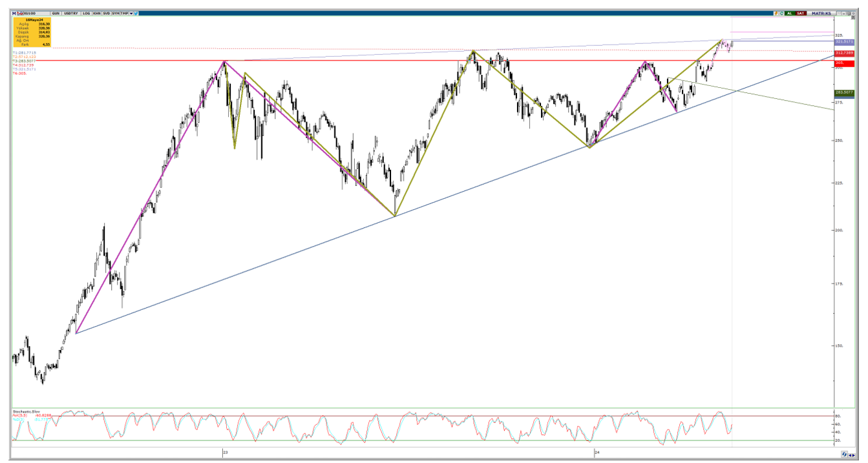Click the MATRIKS brand button
This screenshot has width=868, height=463.
point(821,13)
